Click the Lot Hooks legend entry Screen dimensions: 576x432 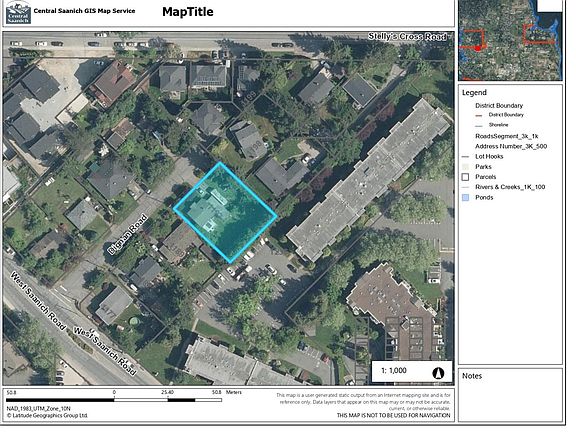[x=489, y=156]
